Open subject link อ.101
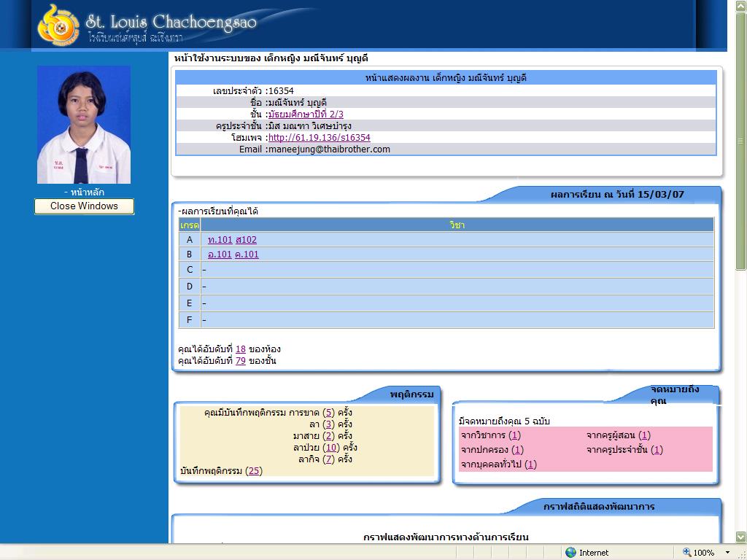The image size is (747, 560). point(220,254)
